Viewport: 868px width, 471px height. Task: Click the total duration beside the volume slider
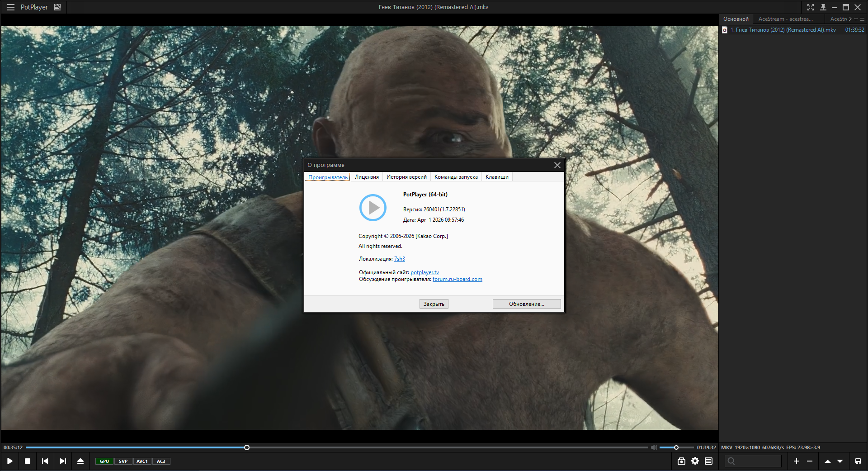(707, 447)
